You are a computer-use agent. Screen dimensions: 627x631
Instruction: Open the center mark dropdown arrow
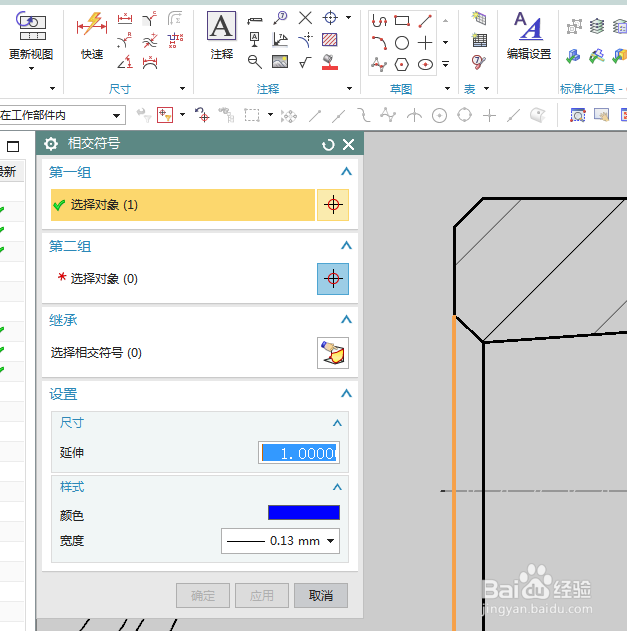point(349,18)
